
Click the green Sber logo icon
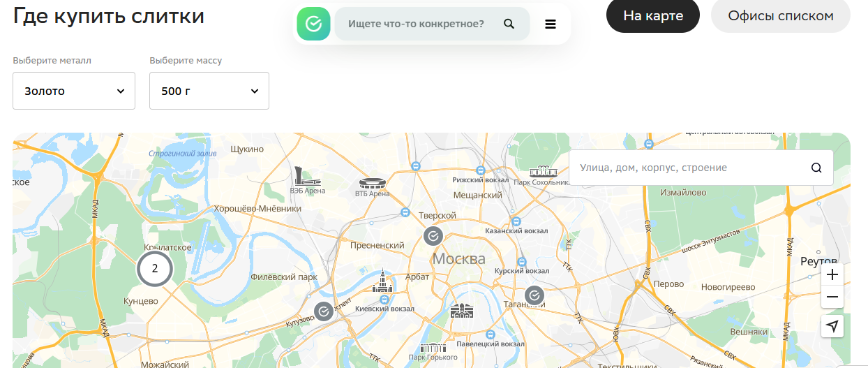point(313,24)
